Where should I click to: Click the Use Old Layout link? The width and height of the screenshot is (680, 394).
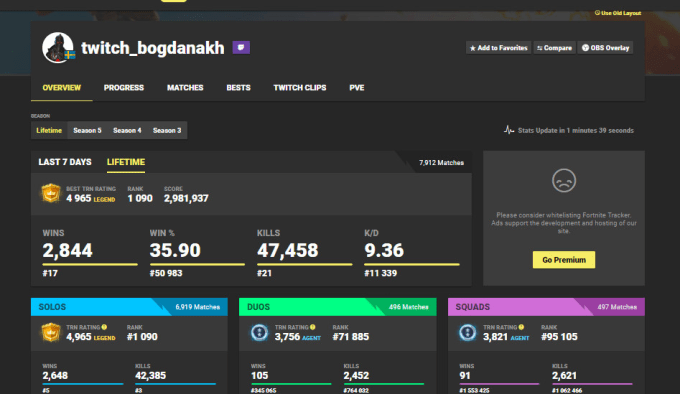point(618,13)
